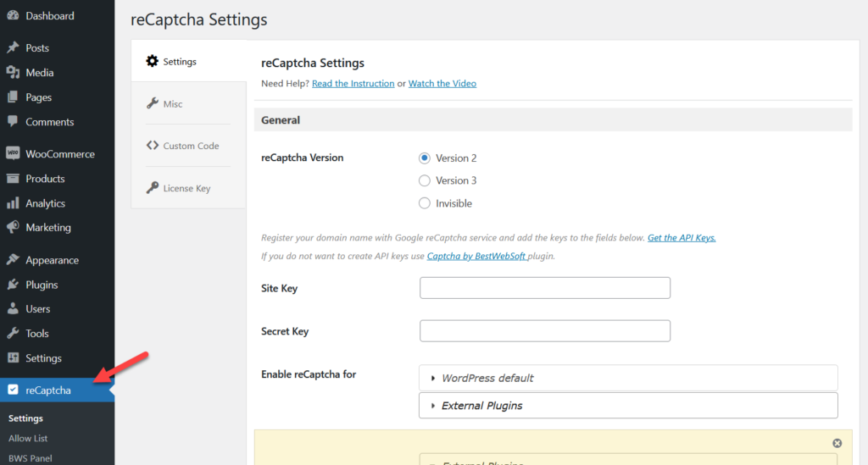Click the Posts pushpin icon
Viewport: 868px width, 465px height.
(x=13, y=47)
